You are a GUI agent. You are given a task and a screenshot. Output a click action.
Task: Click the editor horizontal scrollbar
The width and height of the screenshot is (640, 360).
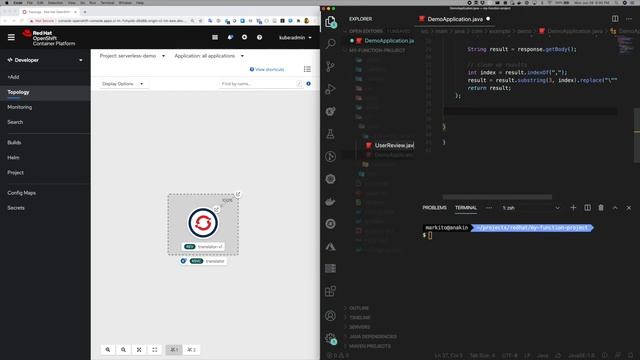tap(497, 197)
